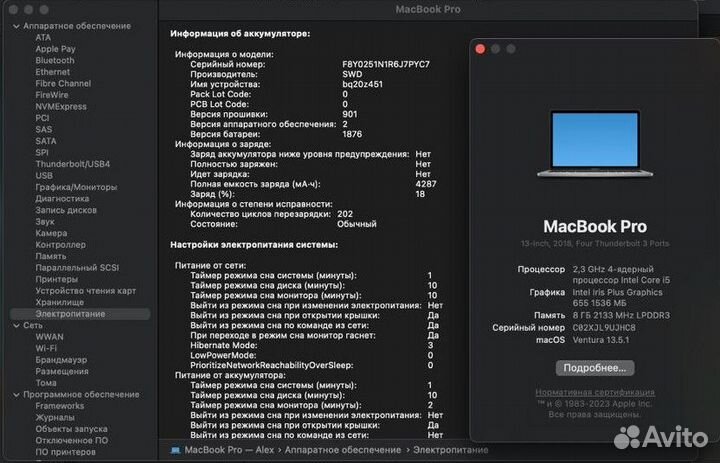Screen dimensions: 720x463
Task: Click manufacturer value SWD
Action: (x=352, y=74)
